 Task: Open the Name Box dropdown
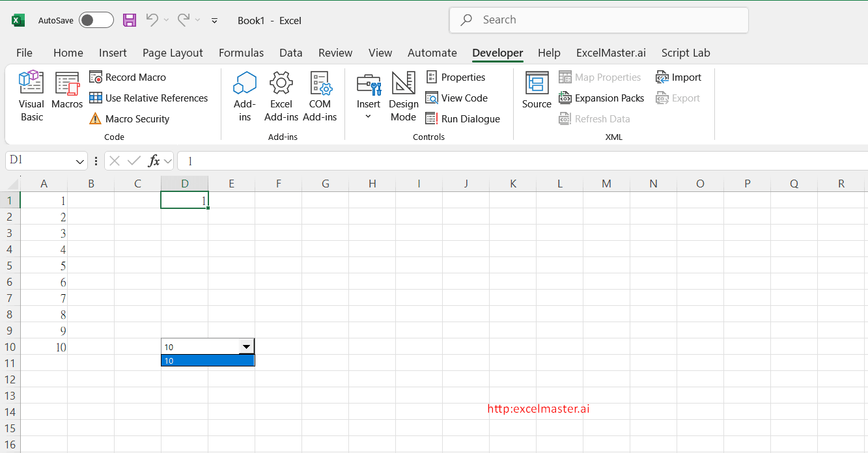[x=81, y=161]
